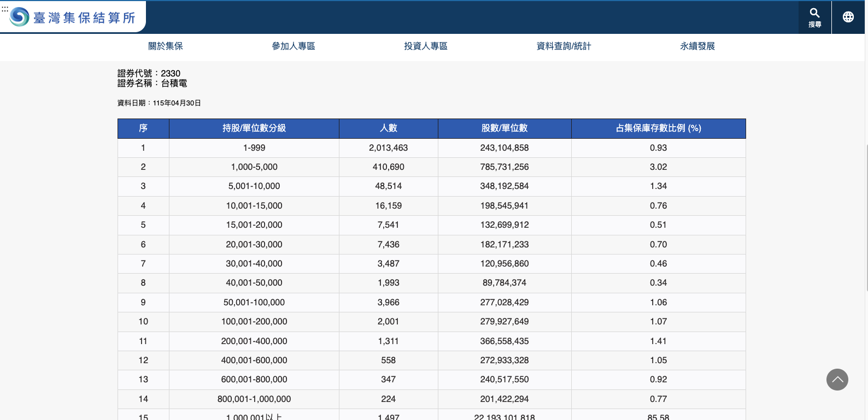Click the 7,436 holder count

tap(389, 245)
